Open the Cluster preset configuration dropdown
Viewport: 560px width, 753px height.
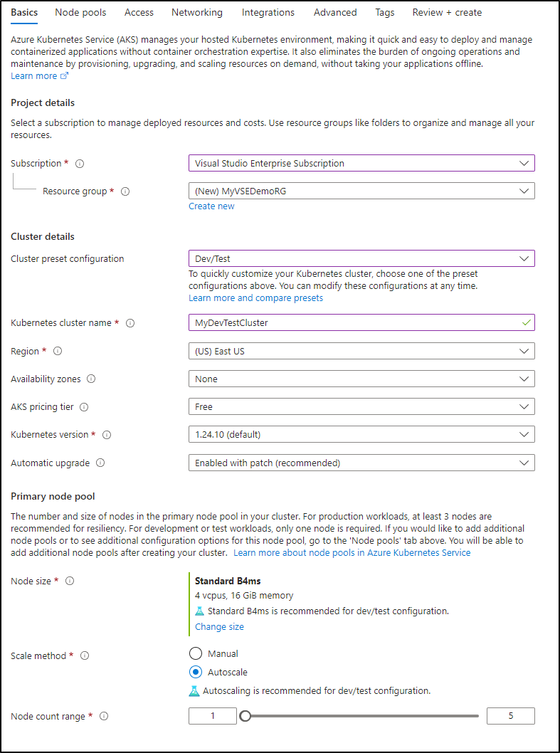(x=361, y=258)
